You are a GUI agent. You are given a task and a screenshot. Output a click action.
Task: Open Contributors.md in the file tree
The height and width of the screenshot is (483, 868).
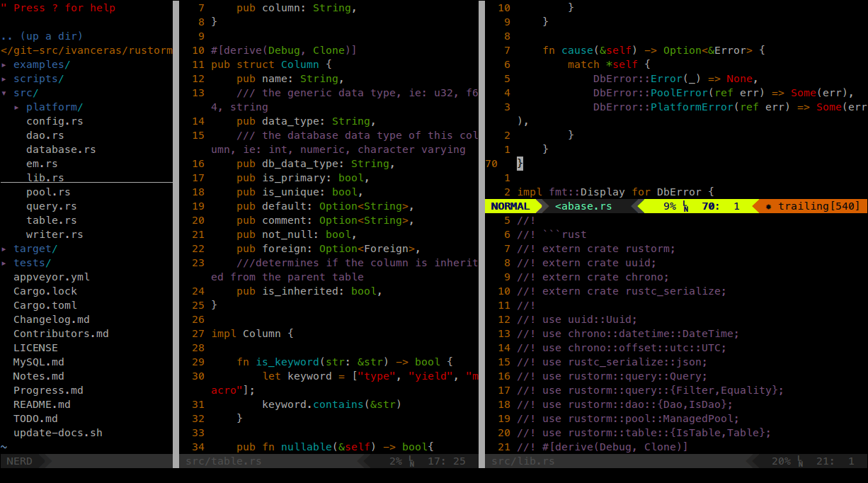pos(61,334)
